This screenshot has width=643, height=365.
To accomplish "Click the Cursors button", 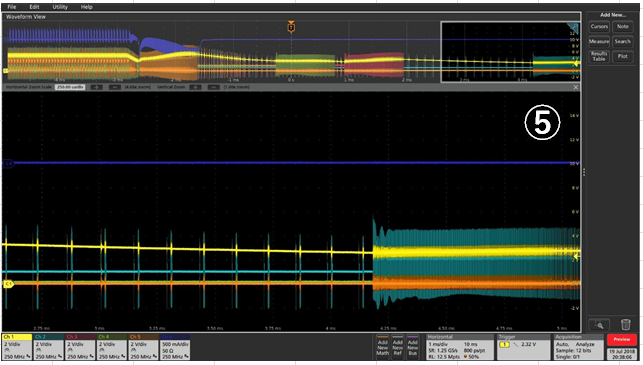I will coord(599,27).
